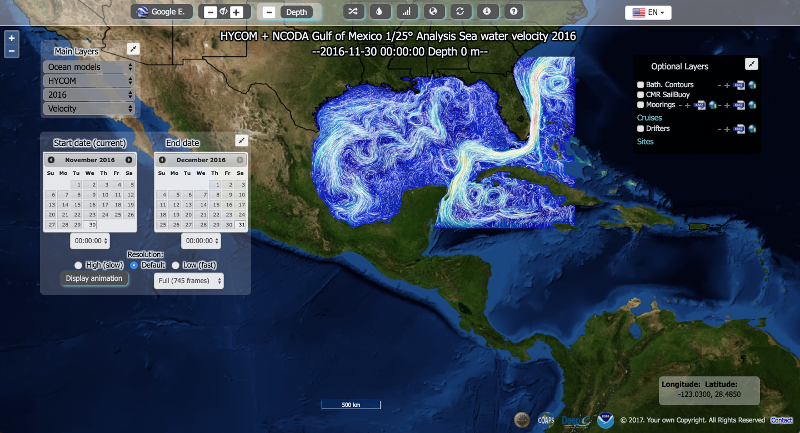This screenshot has width=800, height=433.
Task: Choose Low (fast) resolution radio button
Action: pos(176,265)
